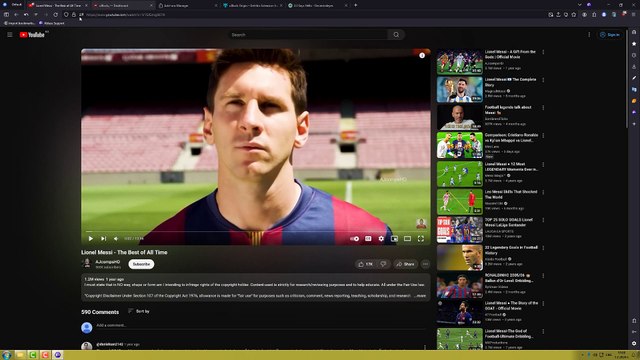Open options menu for 22 Legendary Goals
The width and height of the screenshot is (640, 360).
[543, 248]
